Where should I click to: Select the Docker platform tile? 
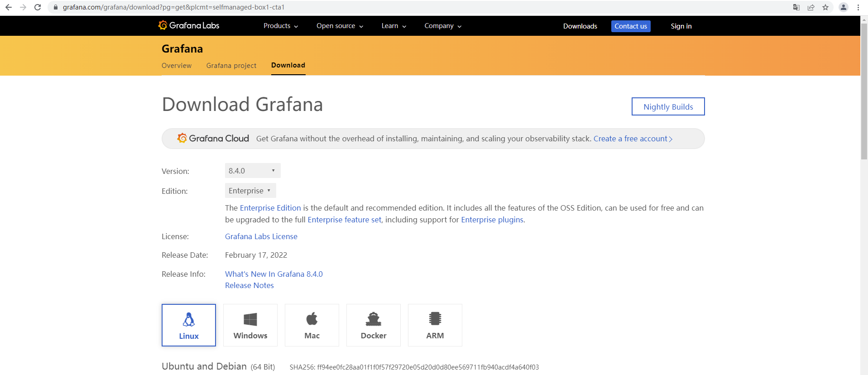tap(374, 325)
